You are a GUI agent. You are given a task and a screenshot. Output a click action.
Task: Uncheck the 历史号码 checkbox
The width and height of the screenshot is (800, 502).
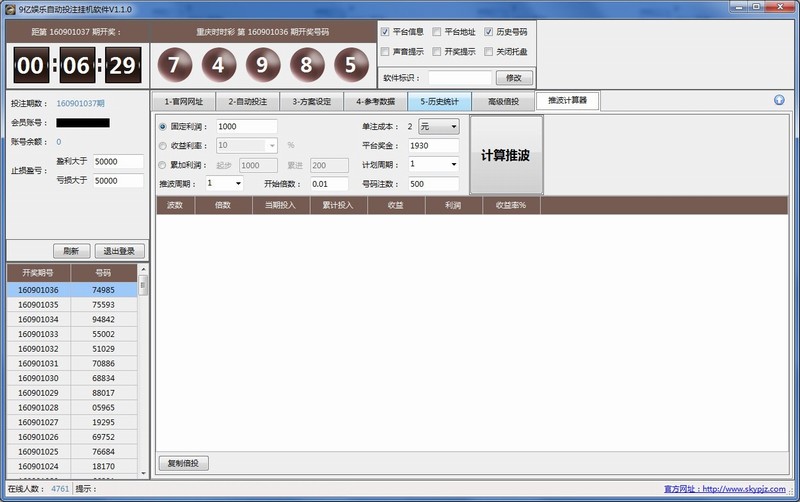tap(489, 32)
